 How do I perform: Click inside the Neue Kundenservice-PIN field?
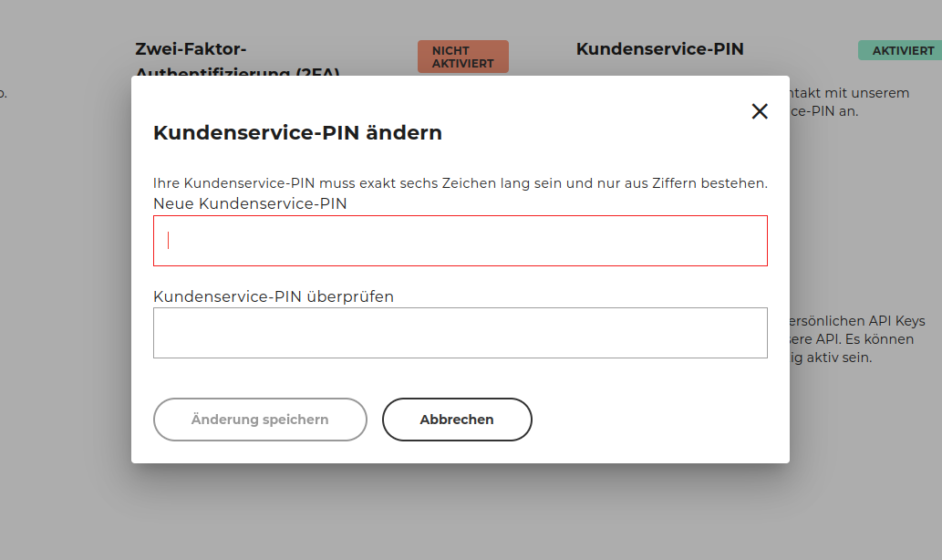pos(460,240)
